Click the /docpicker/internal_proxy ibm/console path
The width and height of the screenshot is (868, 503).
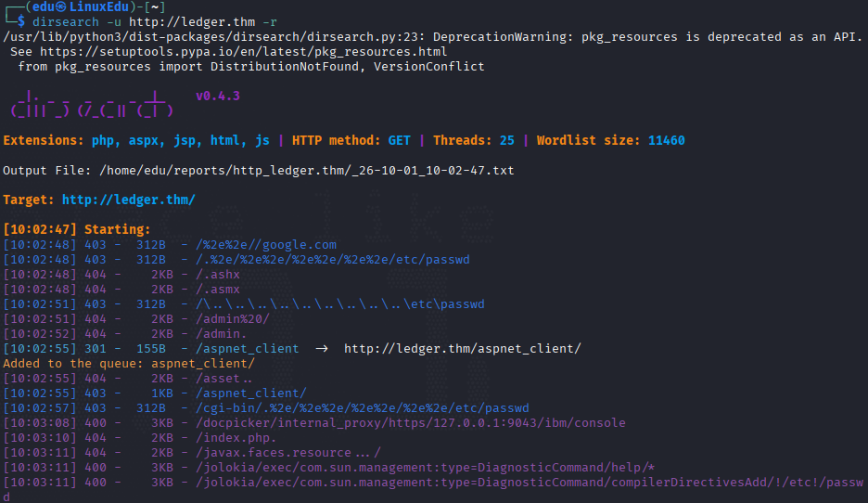click(410, 422)
